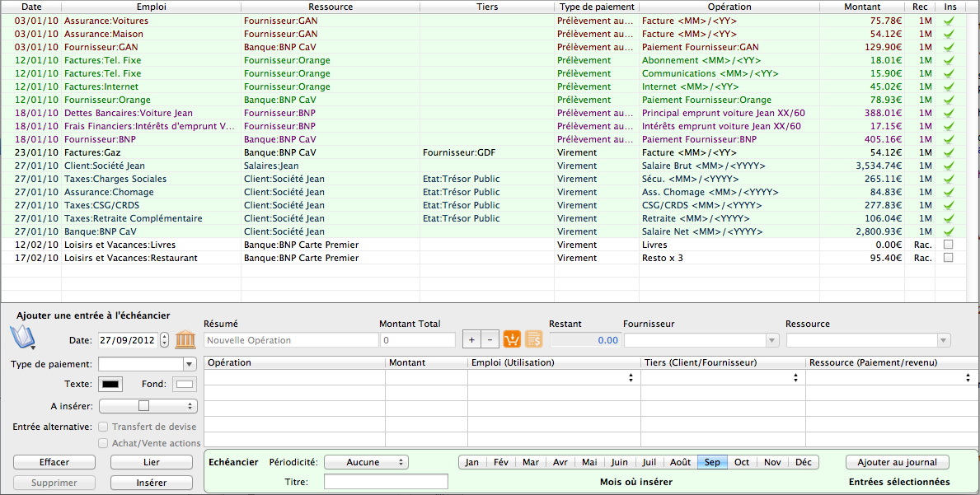Toggle Ins checkmark for Salaire Net row
The image size is (980, 495).
point(948,231)
